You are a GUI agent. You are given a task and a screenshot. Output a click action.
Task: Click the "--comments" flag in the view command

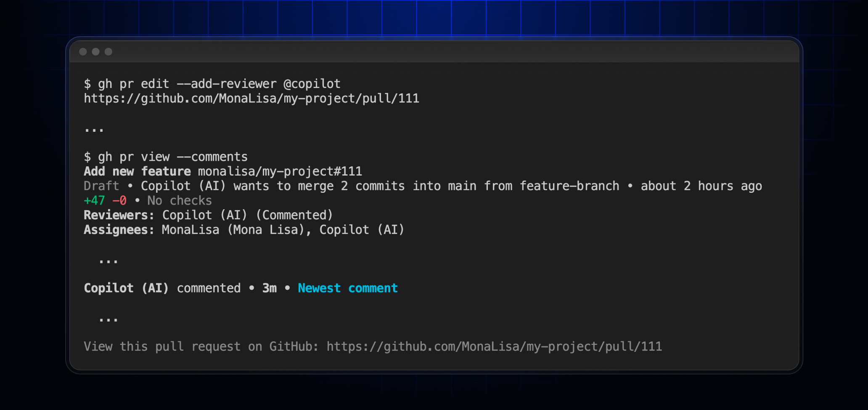tap(212, 157)
